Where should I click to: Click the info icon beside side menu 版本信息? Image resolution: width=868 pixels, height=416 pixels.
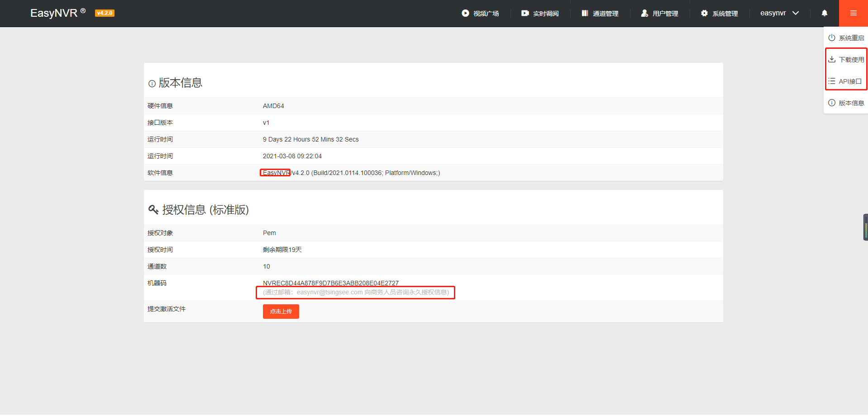point(832,103)
